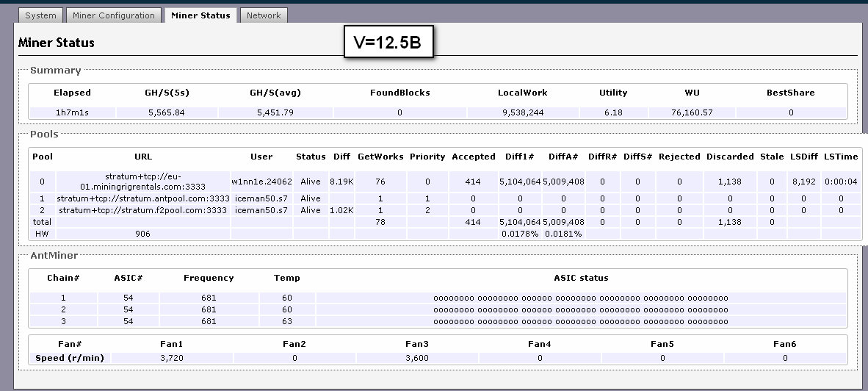Screen dimensions: 868x391
Task: Select the stratum.antpool.com pool URL
Action: coord(143,198)
